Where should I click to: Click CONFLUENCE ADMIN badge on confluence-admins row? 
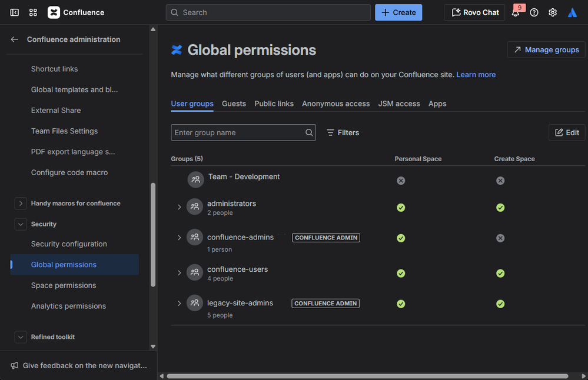pyautogui.click(x=326, y=238)
